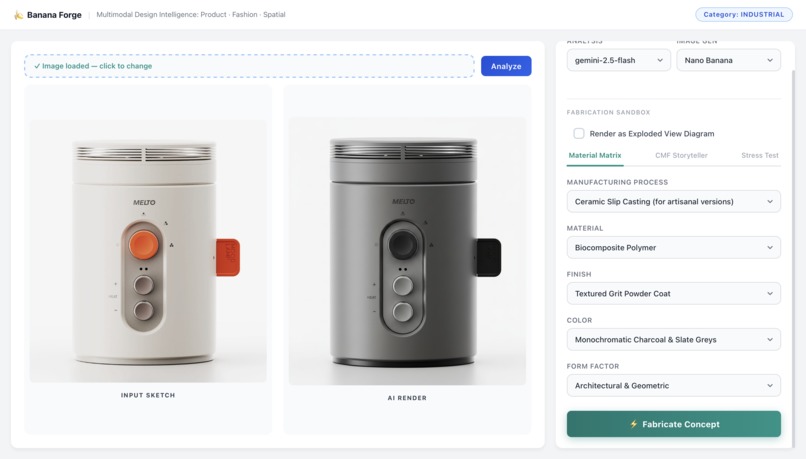The image size is (806, 459).
Task: Expand the Form Factor dropdown
Action: (673, 385)
